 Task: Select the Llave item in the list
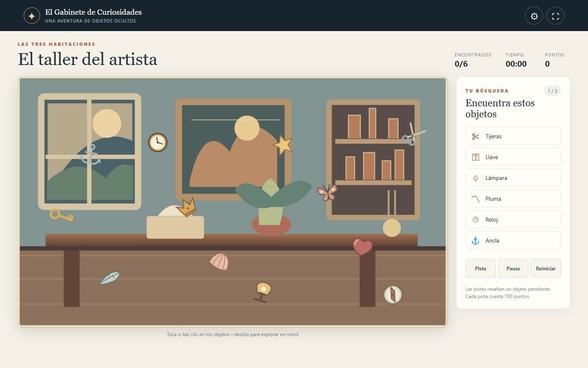point(513,157)
